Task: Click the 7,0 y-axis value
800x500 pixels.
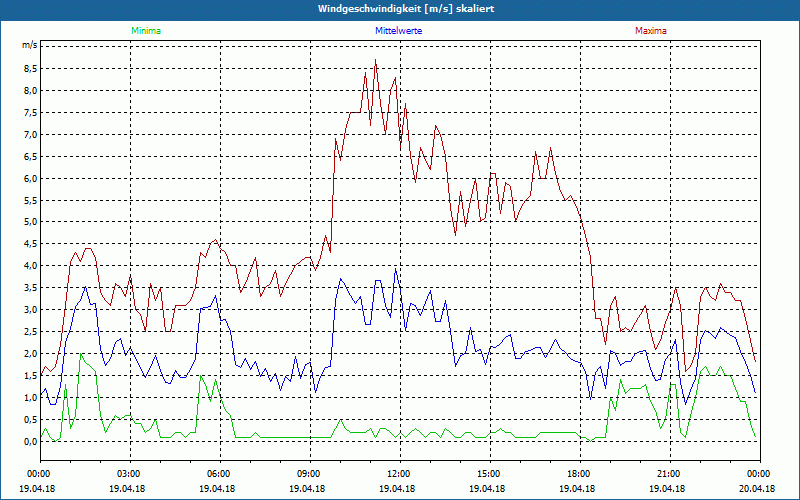Action: [x=29, y=135]
